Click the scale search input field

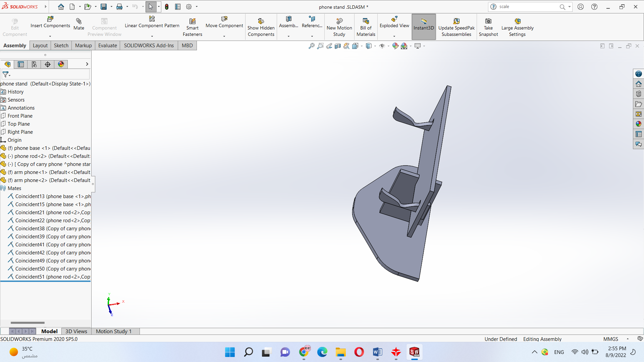527,7
